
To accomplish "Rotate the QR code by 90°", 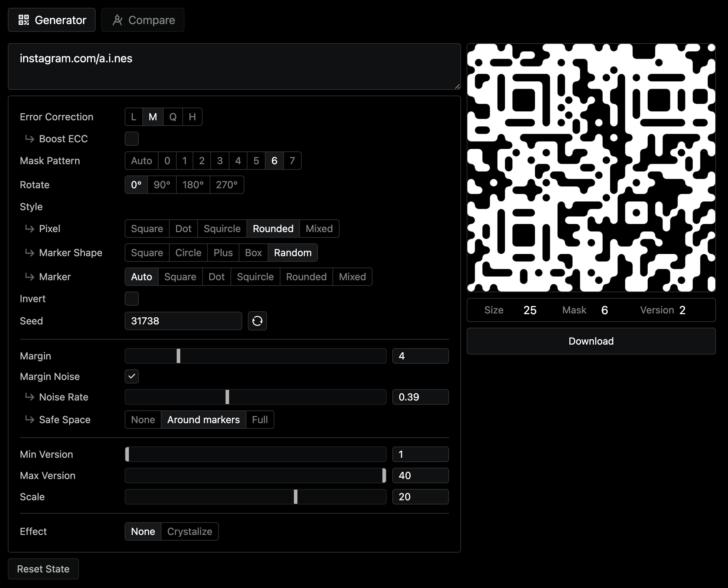I will coord(161,184).
